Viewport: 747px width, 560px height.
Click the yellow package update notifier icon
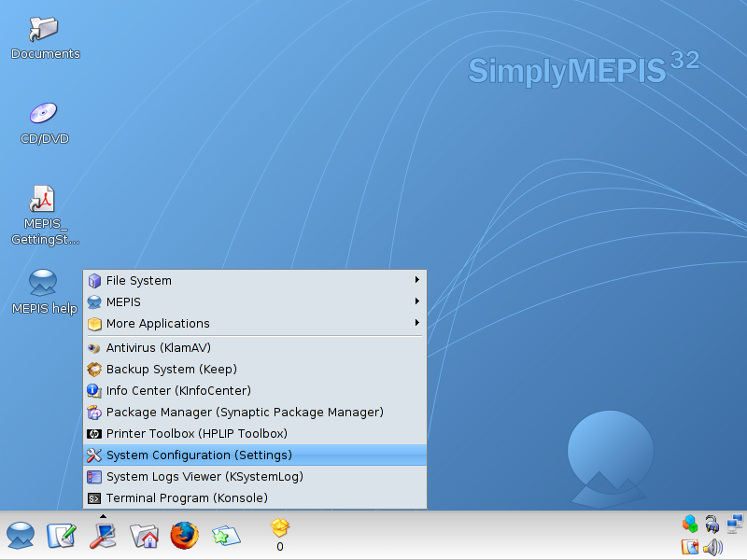point(279,528)
